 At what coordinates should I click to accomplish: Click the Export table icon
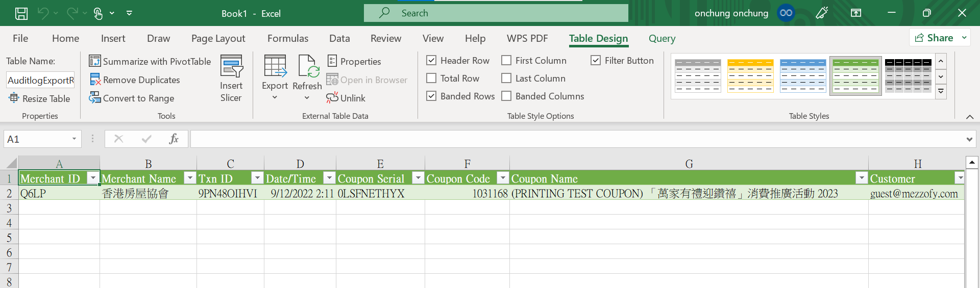pos(275,66)
